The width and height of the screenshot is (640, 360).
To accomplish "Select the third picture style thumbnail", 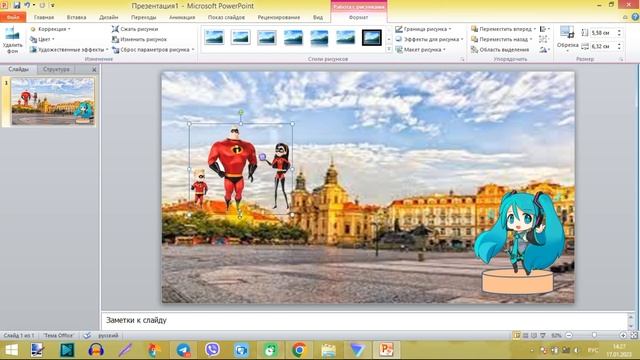I will click(x=267, y=37).
